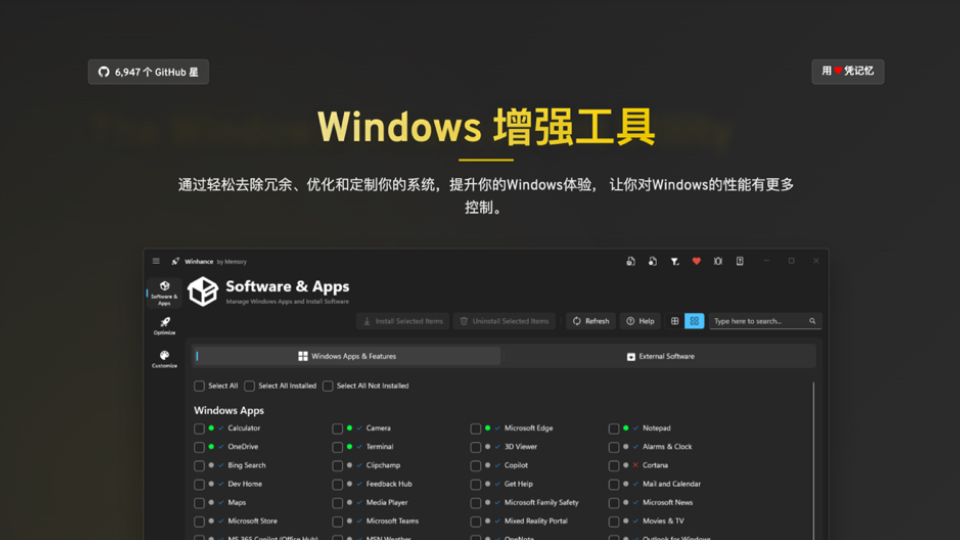Click the 'Windows 增强工具' page heading

tap(486, 127)
